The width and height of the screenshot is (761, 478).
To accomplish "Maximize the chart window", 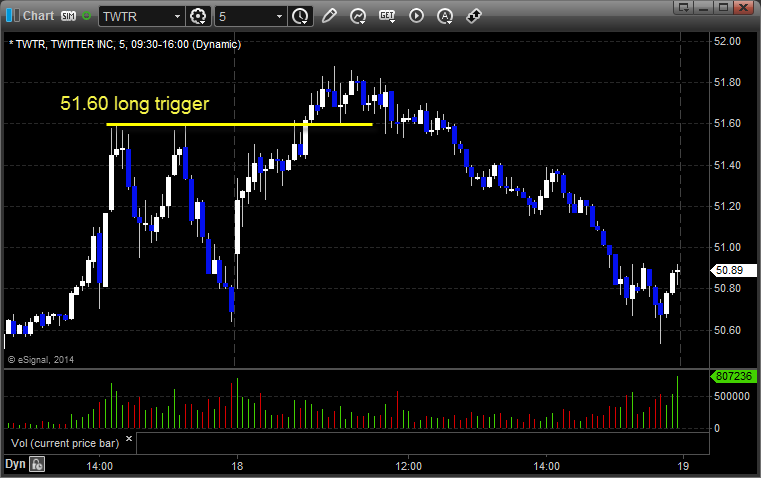I will tap(723, 7).
